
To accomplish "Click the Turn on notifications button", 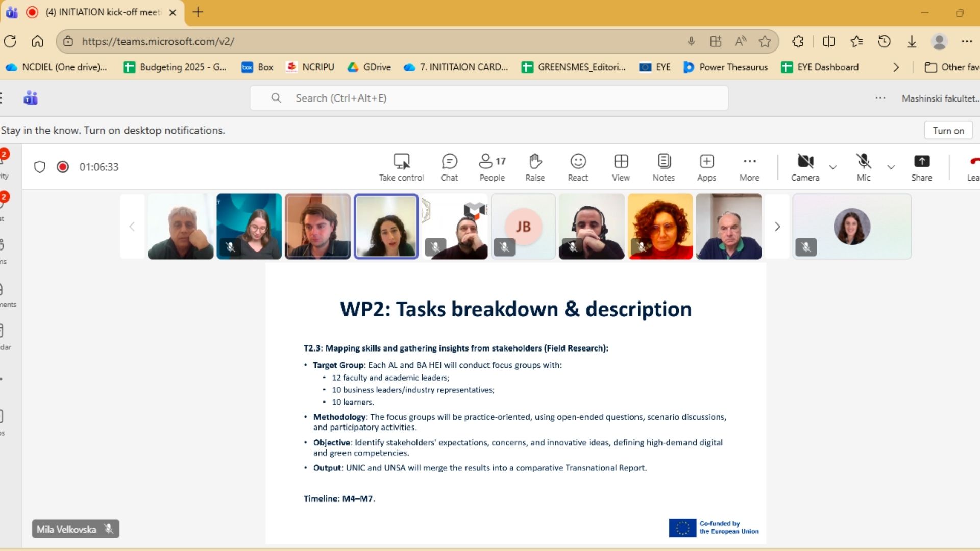I will pyautogui.click(x=948, y=131).
